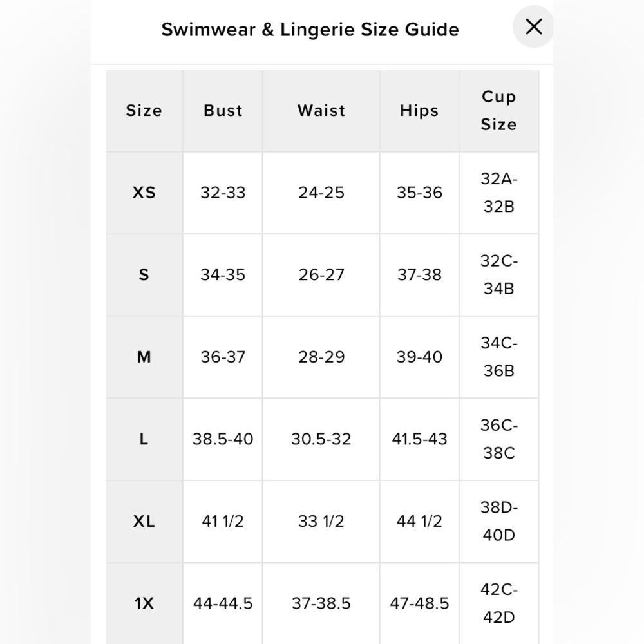This screenshot has height=644, width=644.
Task: Click the Cup Size column header
Action: pyautogui.click(x=499, y=111)
